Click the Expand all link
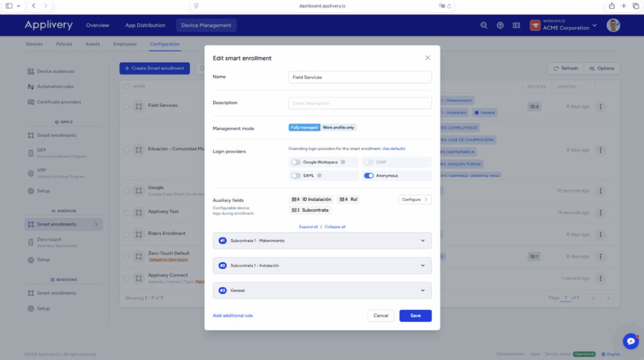The height and width of the screenshot is (360, 644). 308,227
